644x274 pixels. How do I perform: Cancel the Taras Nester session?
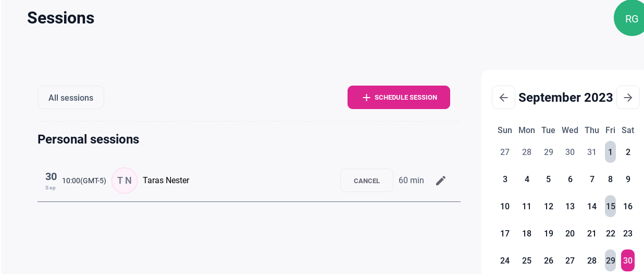click(367, 181)
